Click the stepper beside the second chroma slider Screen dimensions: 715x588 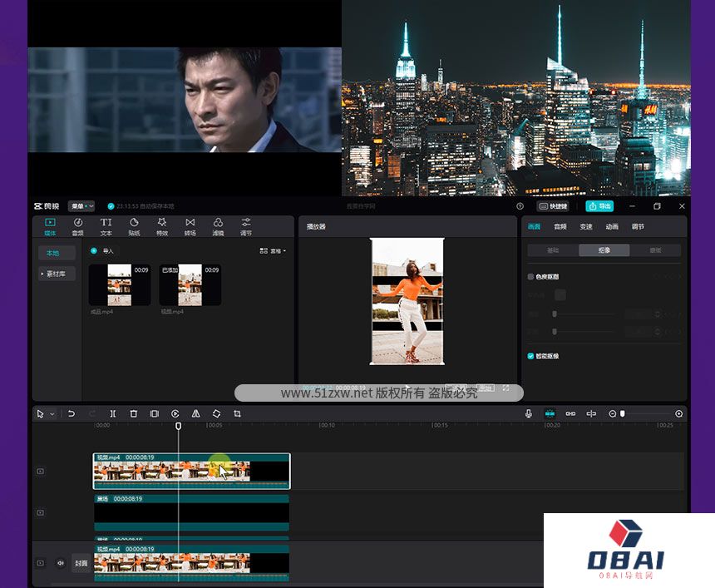[x=657, y=332]
